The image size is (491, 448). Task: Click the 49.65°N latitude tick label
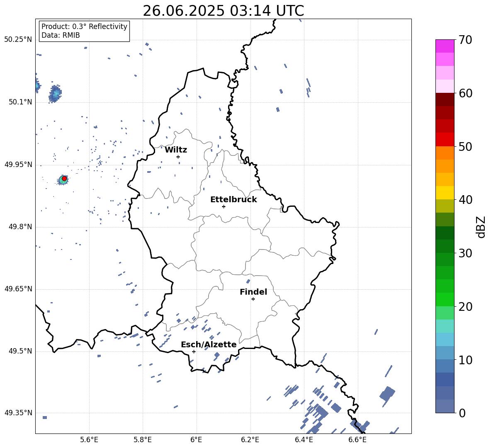[18, 289]
